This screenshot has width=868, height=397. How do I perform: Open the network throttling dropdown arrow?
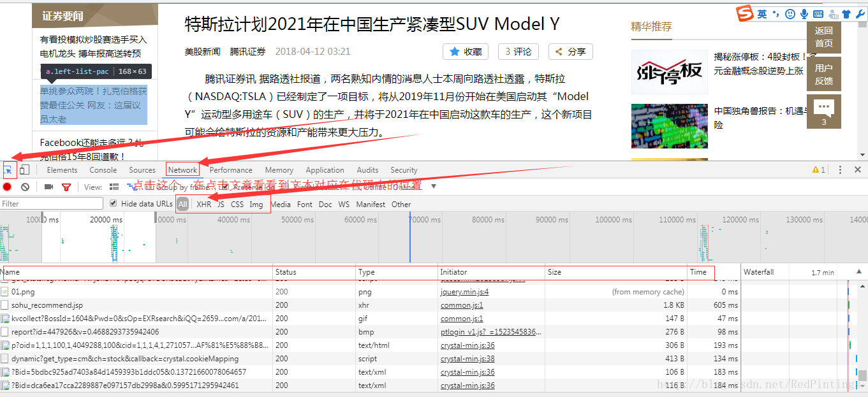point(434,187)
